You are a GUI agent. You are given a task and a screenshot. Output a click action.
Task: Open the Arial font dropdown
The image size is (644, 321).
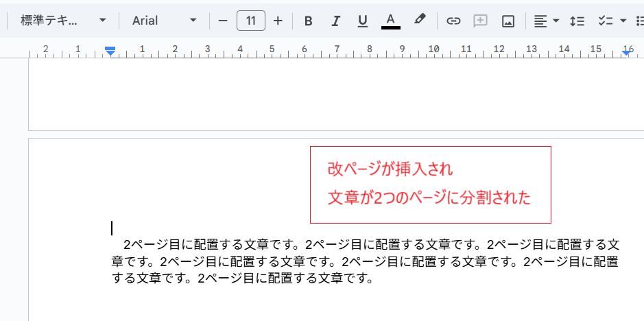[165, 21]
